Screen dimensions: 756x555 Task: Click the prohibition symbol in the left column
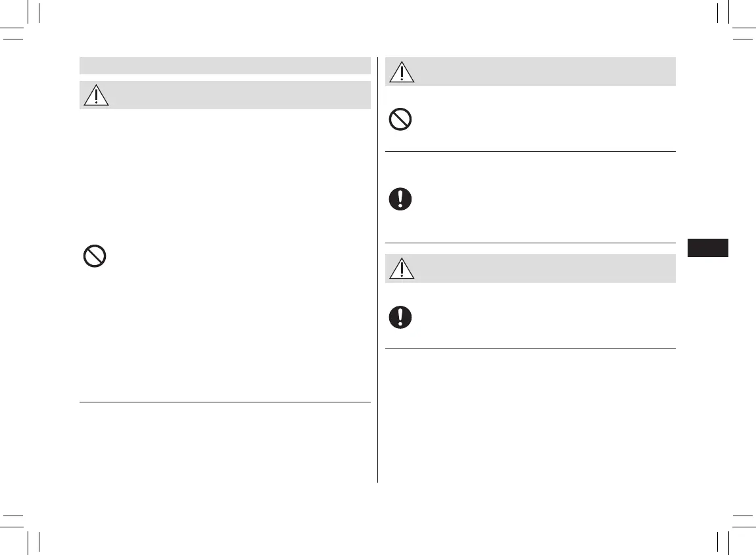click(95, 256)
